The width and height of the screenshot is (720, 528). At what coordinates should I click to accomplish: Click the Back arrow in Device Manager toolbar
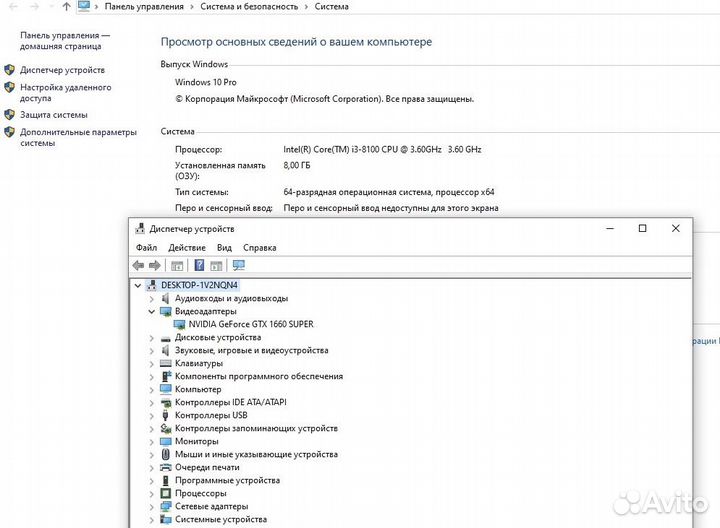pyautogui.click(x=138, y=265)
